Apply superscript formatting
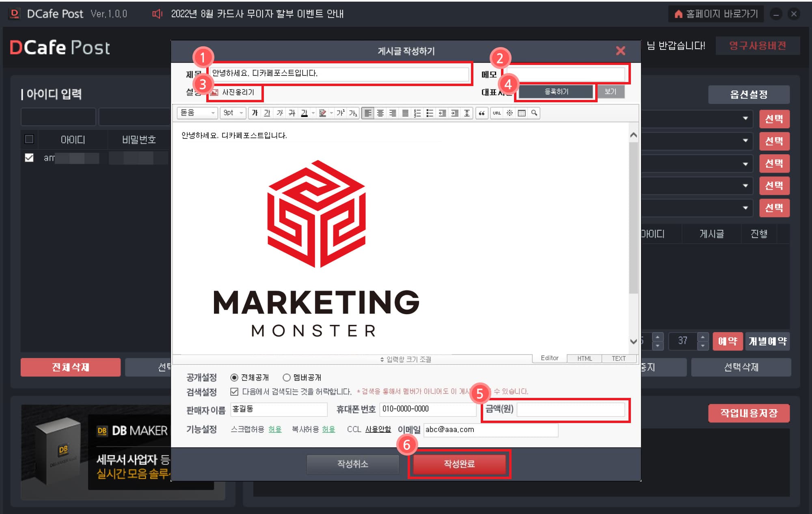The height and width of the screenshot is (514, 812). coord(340,113)
